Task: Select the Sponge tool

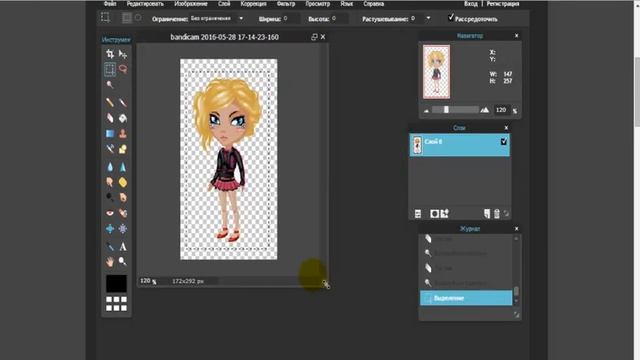Action: tap(123, 182)
